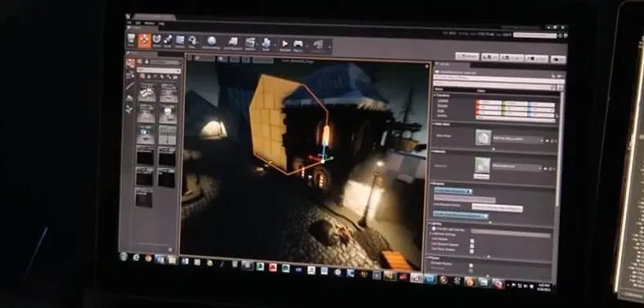This screenshot has height=308, width=644.
Task: Click the Save icon in the main toolbar
Action: pos(131,40)
